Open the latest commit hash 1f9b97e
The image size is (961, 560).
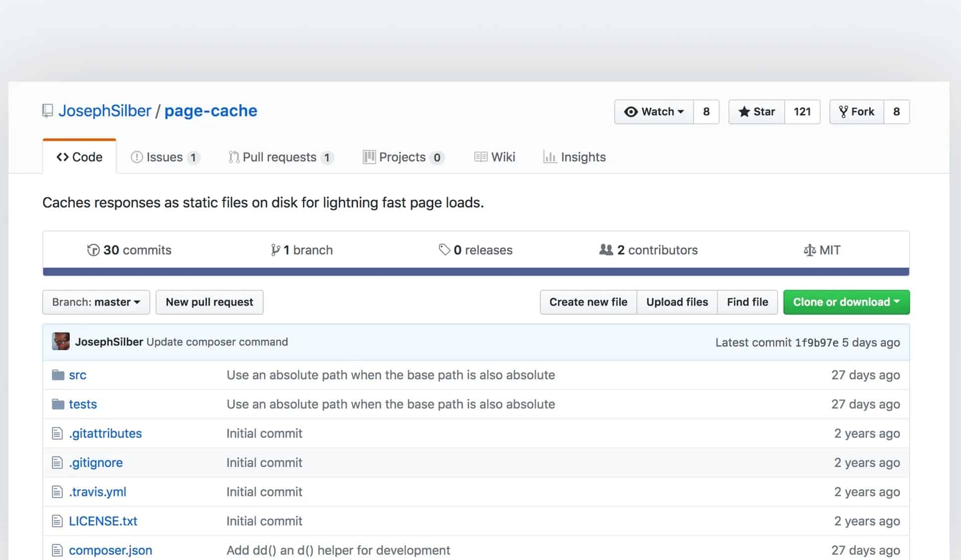(x=817, y=342)
